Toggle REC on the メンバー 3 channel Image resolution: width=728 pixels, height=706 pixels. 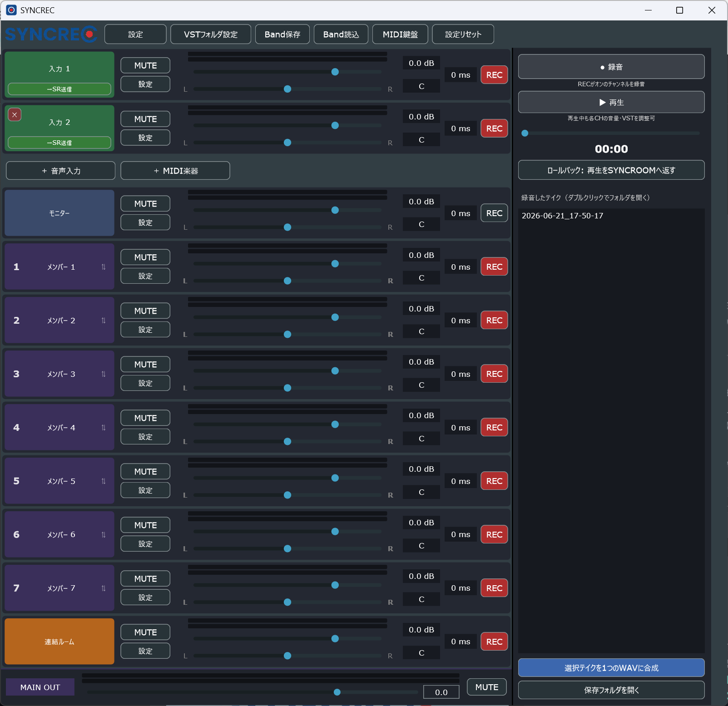(x=494, y=374)
